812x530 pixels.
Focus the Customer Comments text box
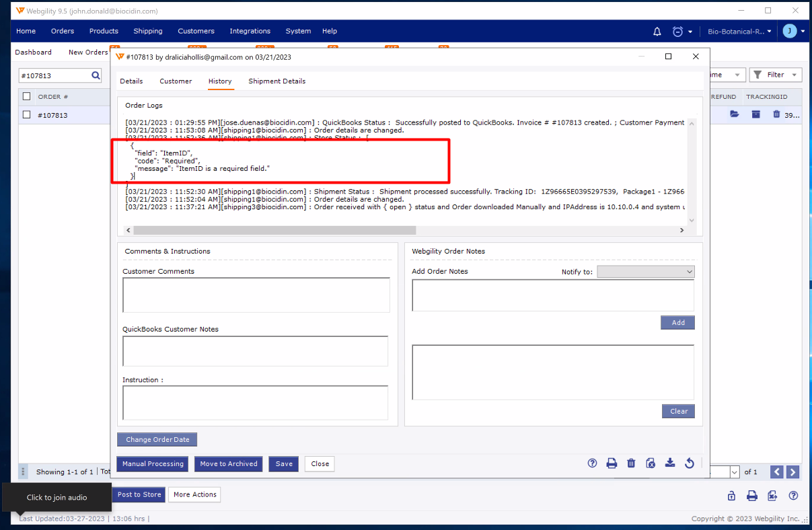pyautogui.click(x=256, y=295)
